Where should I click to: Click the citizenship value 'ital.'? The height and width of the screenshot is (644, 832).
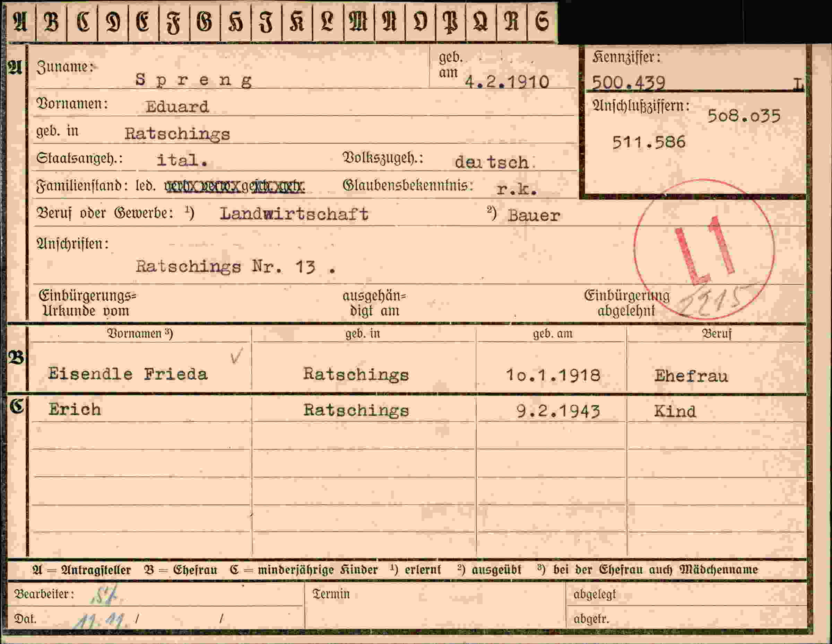[x=182, y=160]
